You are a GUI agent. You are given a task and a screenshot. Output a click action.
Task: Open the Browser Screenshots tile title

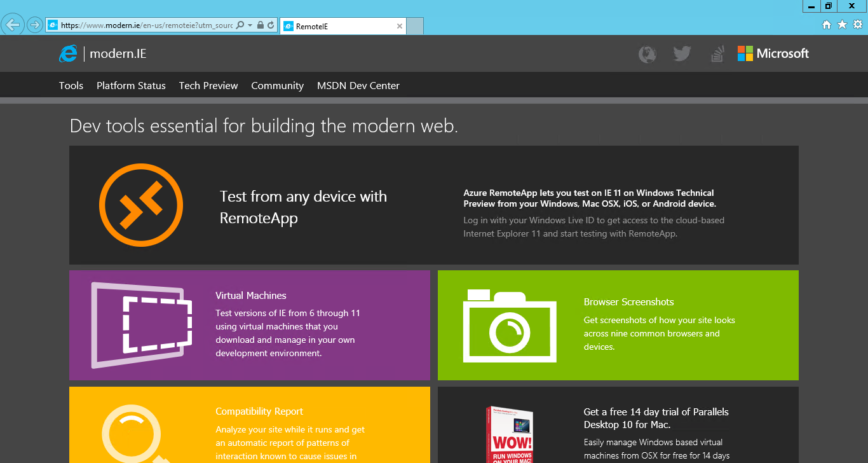point(628,302)
